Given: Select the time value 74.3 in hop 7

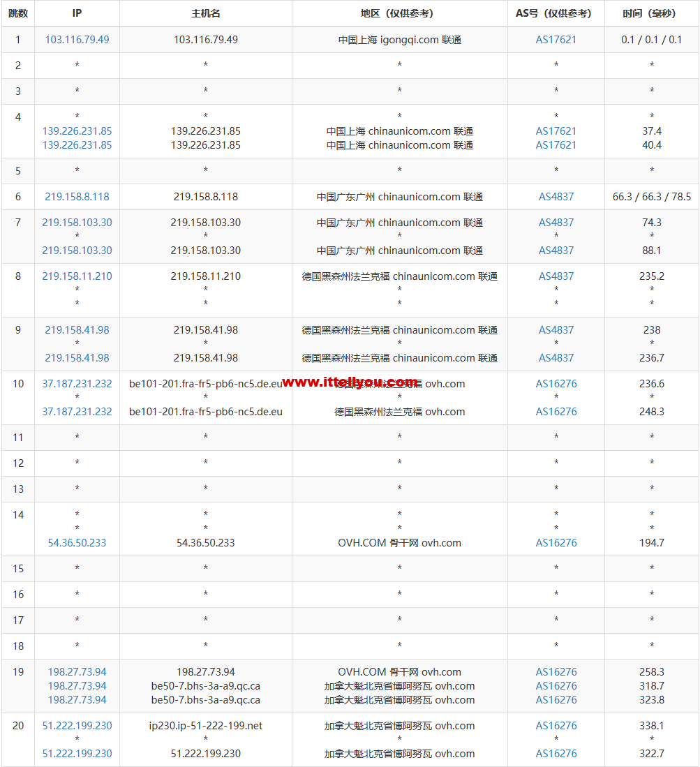Looking at the screenshot, I should click(x=652, y=222).
